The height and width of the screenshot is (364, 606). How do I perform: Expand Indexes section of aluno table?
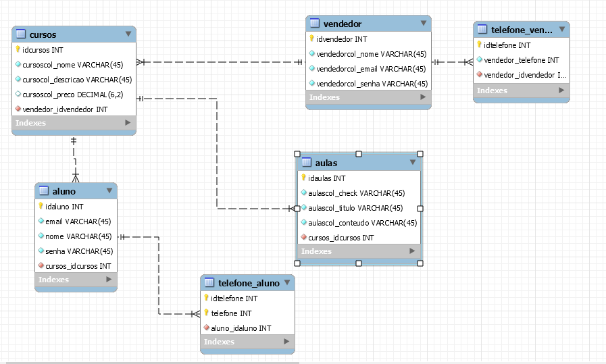(x=109, y=280)
